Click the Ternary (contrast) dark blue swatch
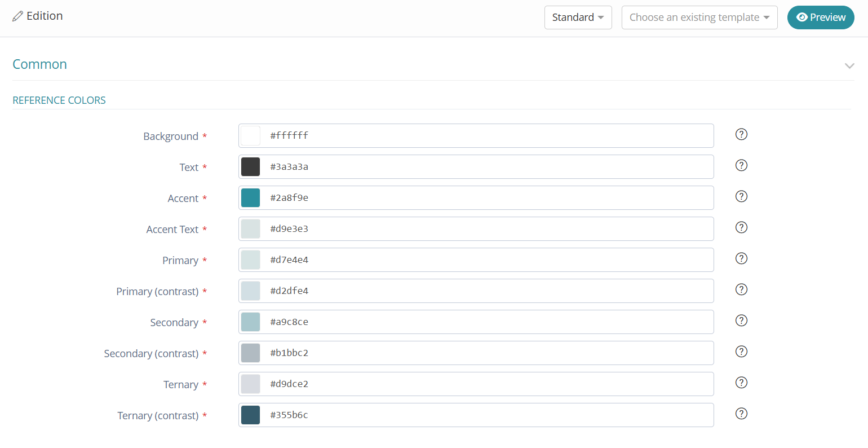 click(250, 415)
